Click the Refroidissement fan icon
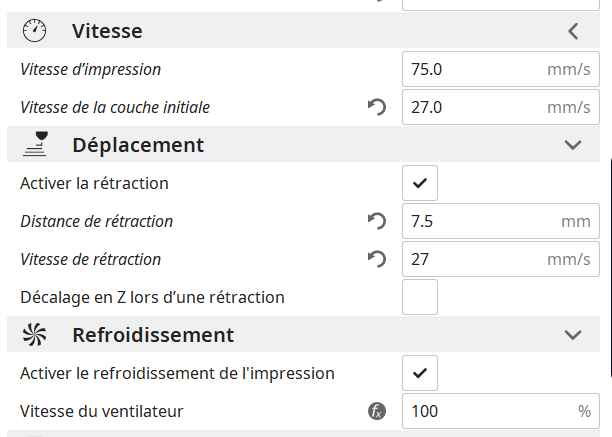 [x=34, y=334]
